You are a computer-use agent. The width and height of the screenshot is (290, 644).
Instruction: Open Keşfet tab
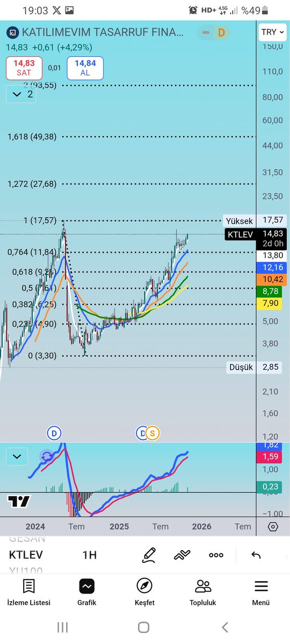(x=144, y=592)
